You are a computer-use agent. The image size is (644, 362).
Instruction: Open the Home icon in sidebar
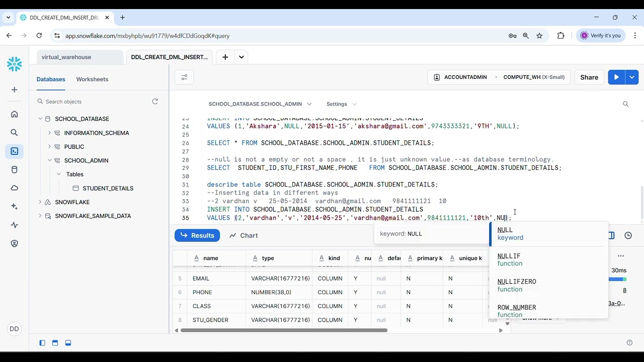pos(14,114)
